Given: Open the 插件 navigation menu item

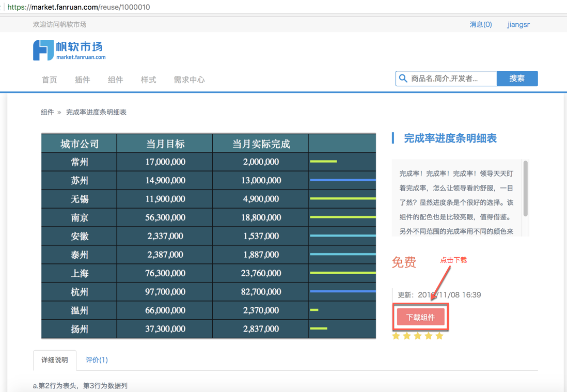Looking at the screenshot, I should pyautogui.click(x=82, y=80).
